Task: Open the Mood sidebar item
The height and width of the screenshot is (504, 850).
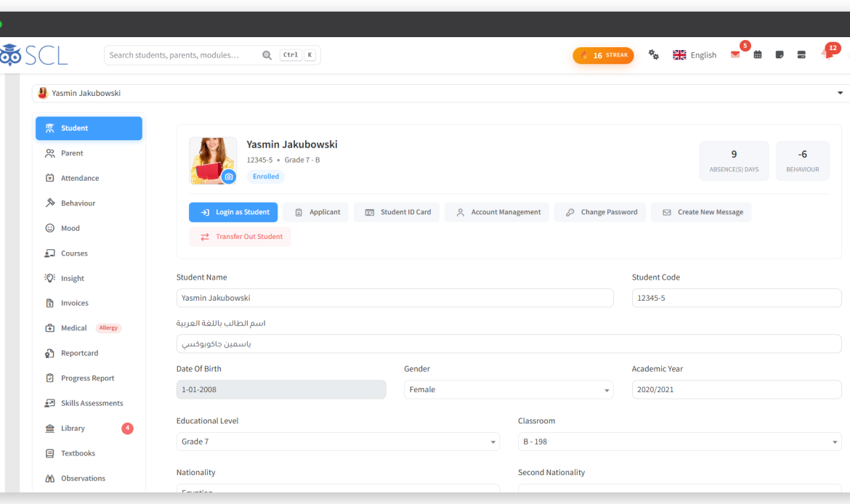Action: (x=89, y=228)
